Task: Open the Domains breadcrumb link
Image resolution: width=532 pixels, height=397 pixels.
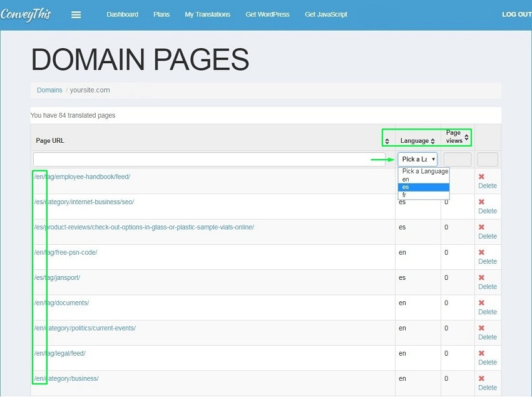Action: (x=49, y=90)
